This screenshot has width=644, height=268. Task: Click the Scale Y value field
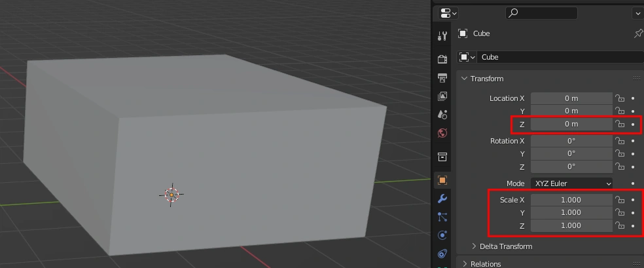click(571, 212)
